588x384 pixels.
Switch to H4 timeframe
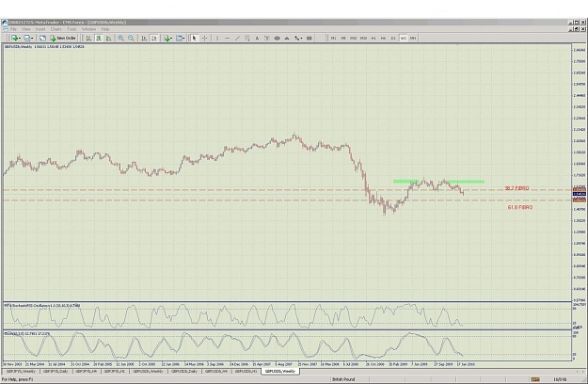(x=383, y=38)
